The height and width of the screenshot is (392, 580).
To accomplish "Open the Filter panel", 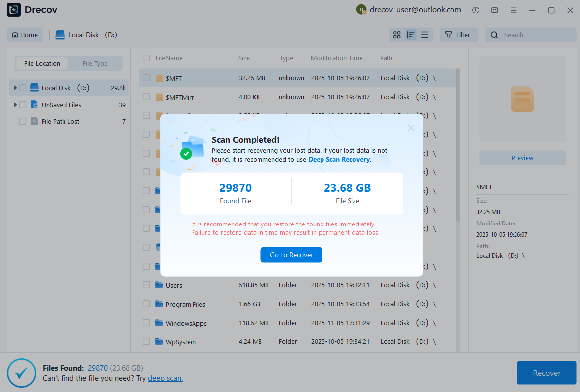I will click(458, 35).
